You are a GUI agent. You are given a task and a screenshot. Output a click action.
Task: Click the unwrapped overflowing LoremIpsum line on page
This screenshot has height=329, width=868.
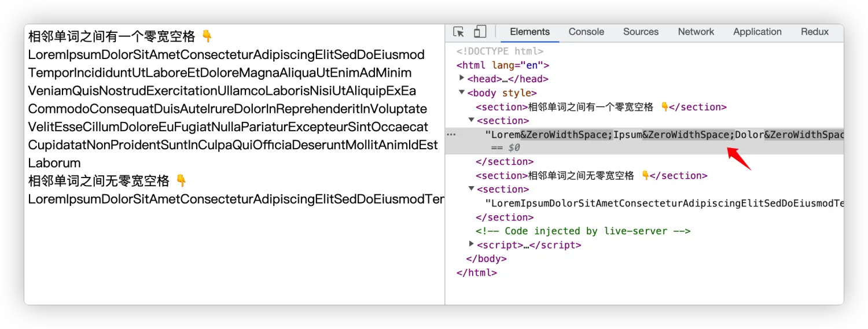tap(236, 199)
